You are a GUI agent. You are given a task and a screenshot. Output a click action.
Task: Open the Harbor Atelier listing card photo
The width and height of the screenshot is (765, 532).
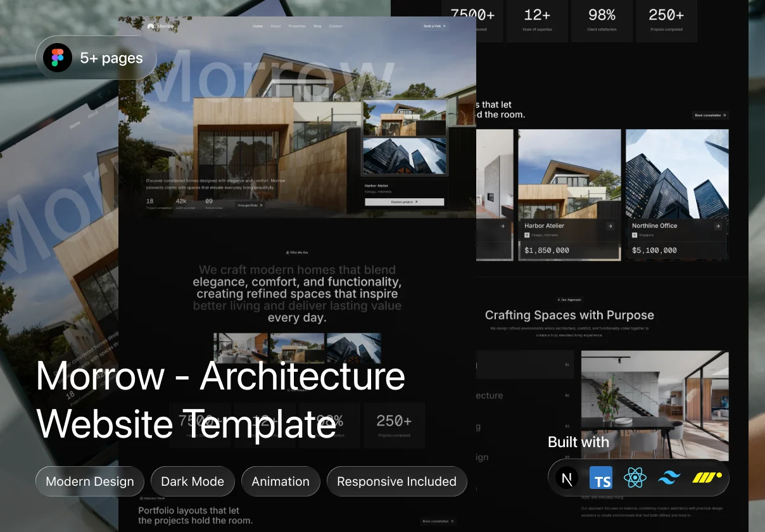(569, 173)
